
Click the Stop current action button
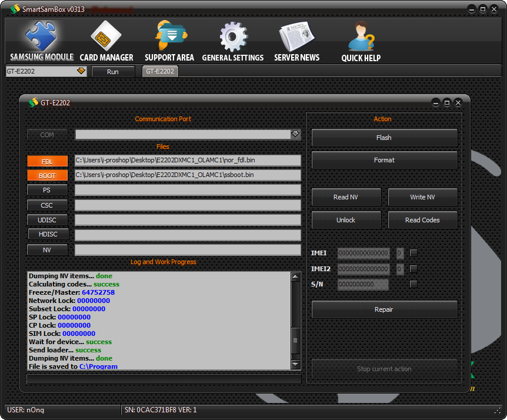click(384, 369)
